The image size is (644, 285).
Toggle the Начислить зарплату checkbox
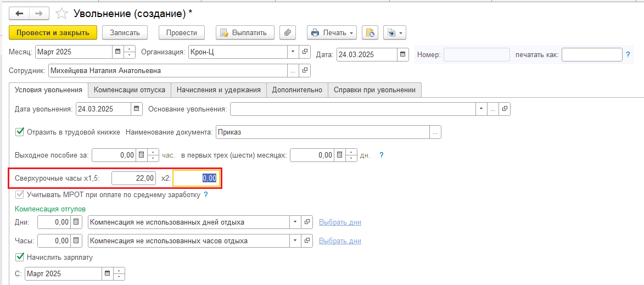point(20,256)
